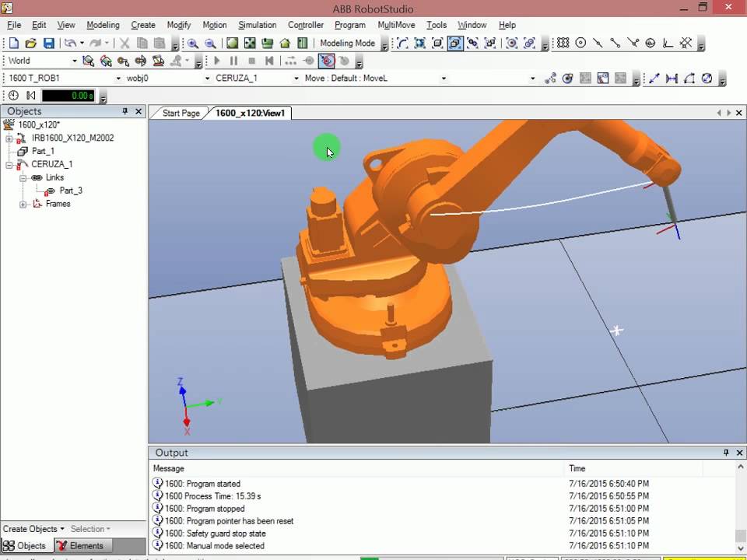This screenshot has height=560, width=747.
Task: Click the Create Objects button
Action: point(33,529)
